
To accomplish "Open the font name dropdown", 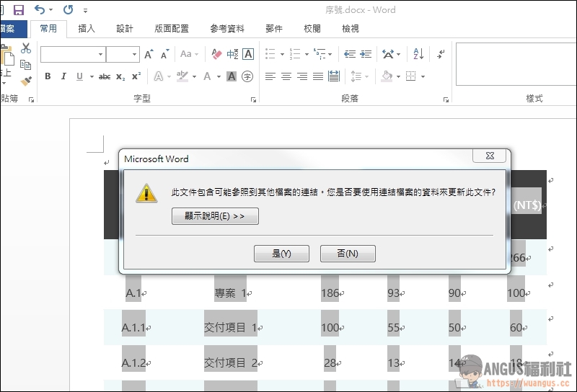I will point(100,54).
